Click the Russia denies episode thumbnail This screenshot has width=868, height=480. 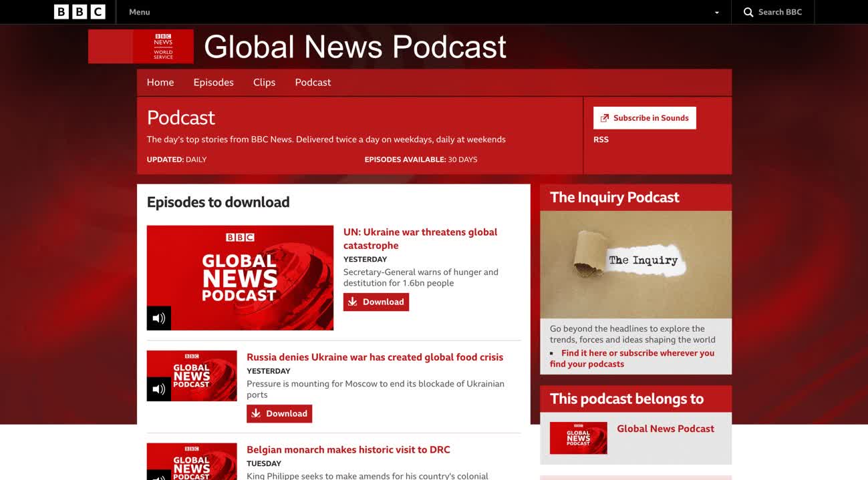pyautogui.click(x=192, y=376)
